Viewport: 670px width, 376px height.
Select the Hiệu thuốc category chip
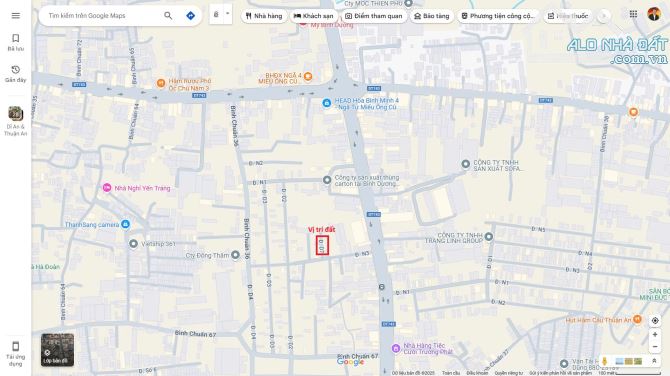tap(567, 16)
